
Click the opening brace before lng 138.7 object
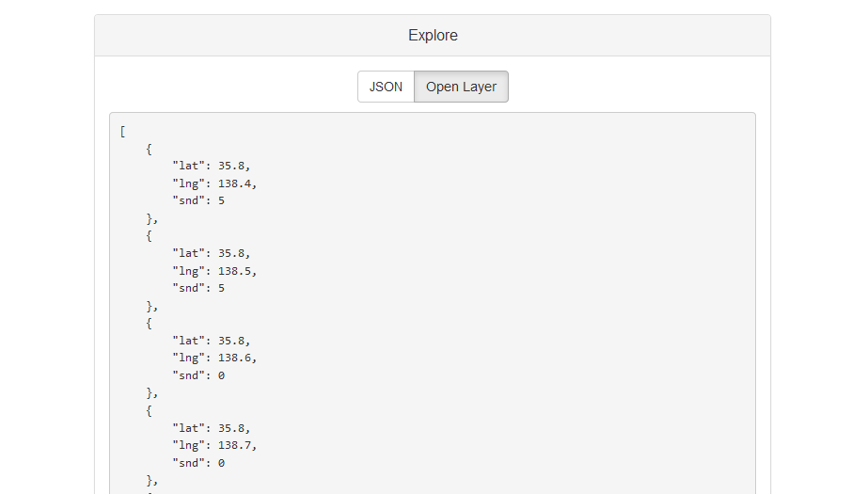[149, 410]
